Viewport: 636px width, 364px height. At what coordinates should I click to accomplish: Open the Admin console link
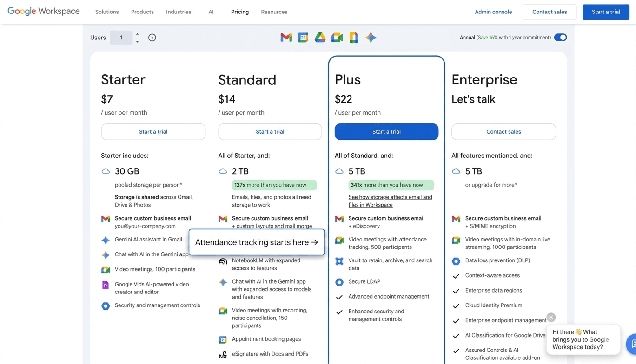(x=493, y=12)
